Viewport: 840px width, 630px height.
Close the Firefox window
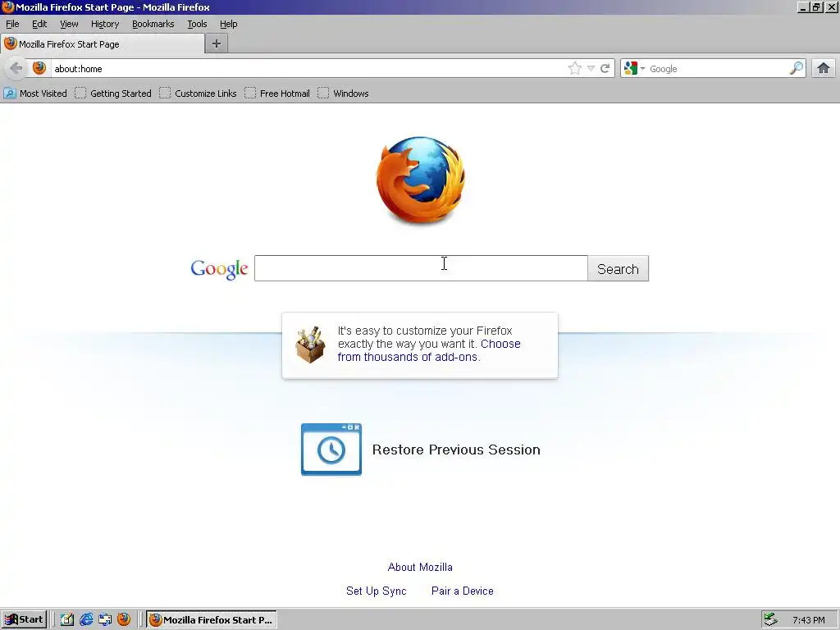832,7
